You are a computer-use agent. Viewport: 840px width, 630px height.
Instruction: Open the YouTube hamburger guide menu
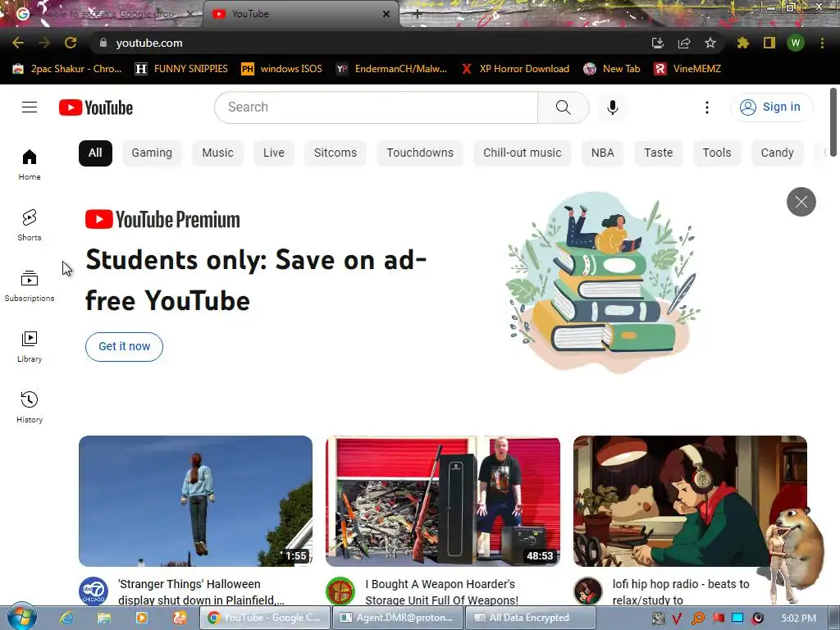(30, 107)
